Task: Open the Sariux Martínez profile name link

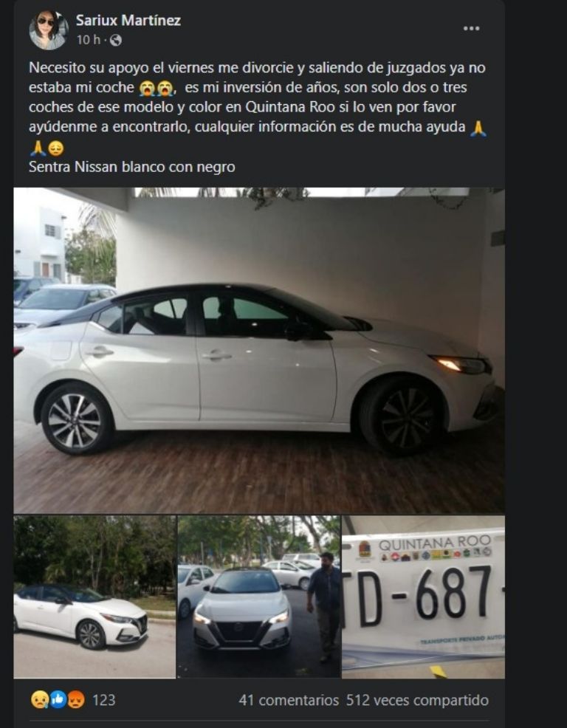Action: (x=128, y=21)
